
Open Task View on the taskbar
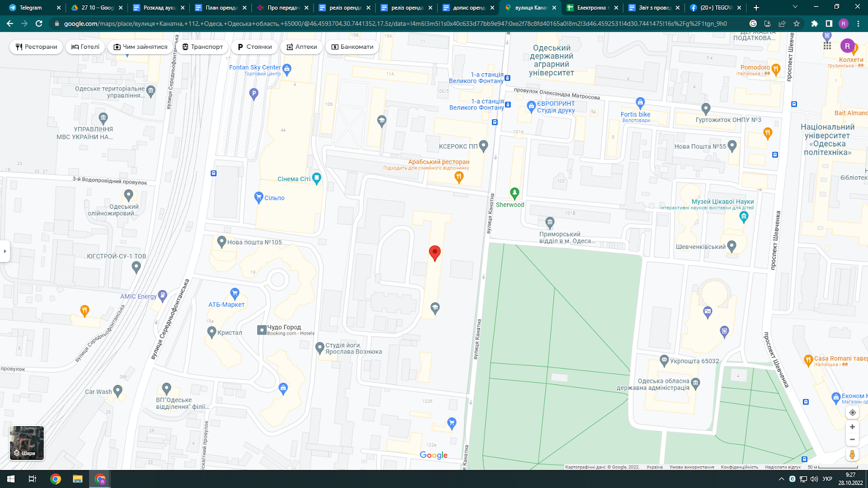click(33, 479)
